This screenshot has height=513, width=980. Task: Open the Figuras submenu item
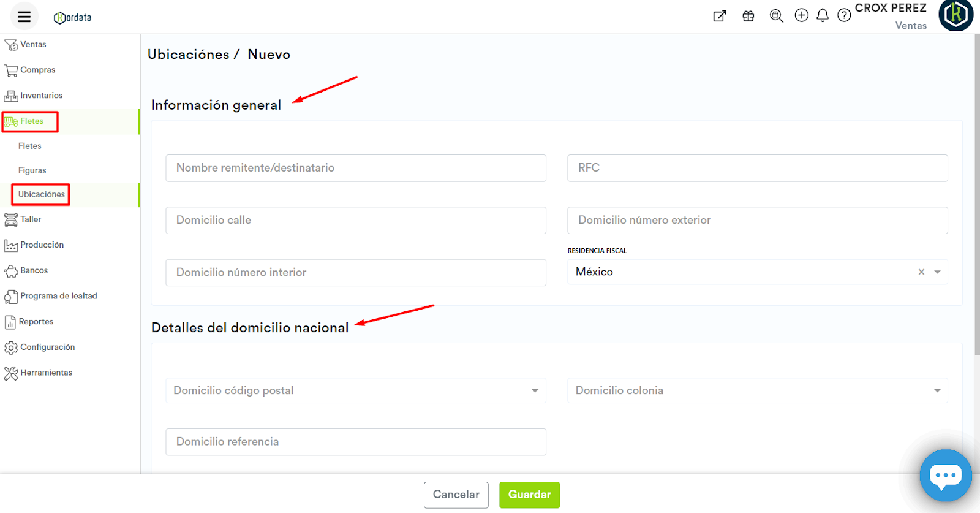[x=32, y=170]
